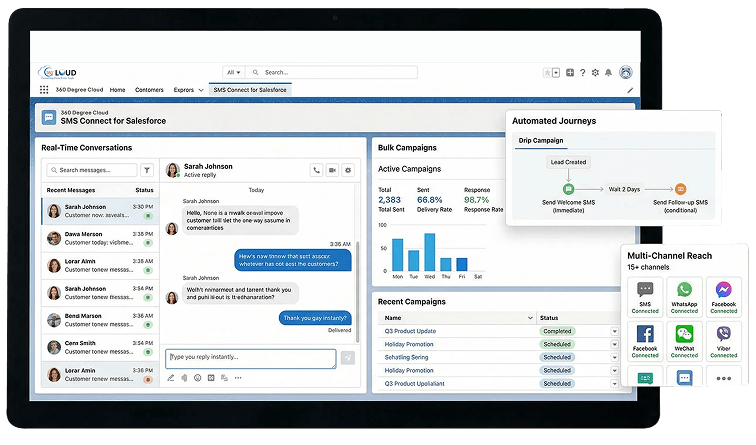
Task: Click the Wed bar in chart
Action: (430, 252)
